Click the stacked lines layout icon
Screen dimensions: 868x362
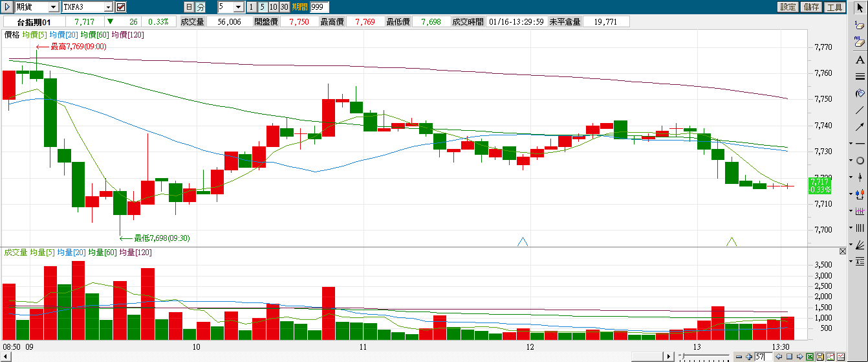[860, 261]
